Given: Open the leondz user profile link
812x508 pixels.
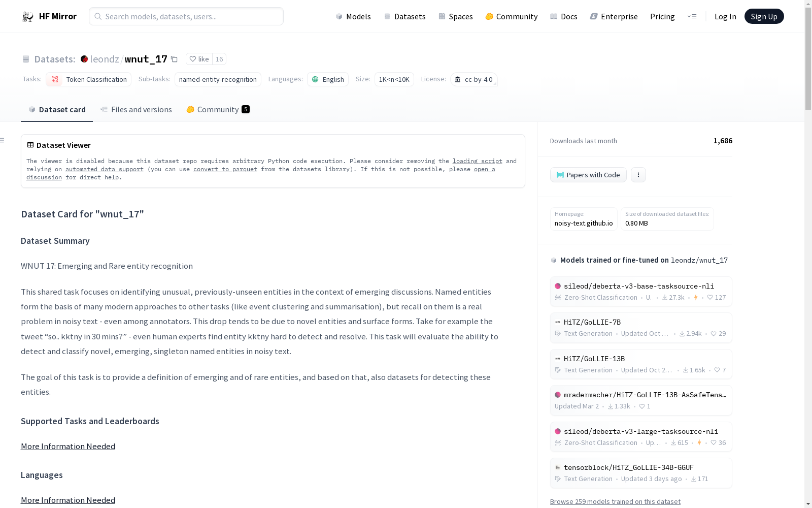Looking at the screenshot, I should (x=104, y=59).
